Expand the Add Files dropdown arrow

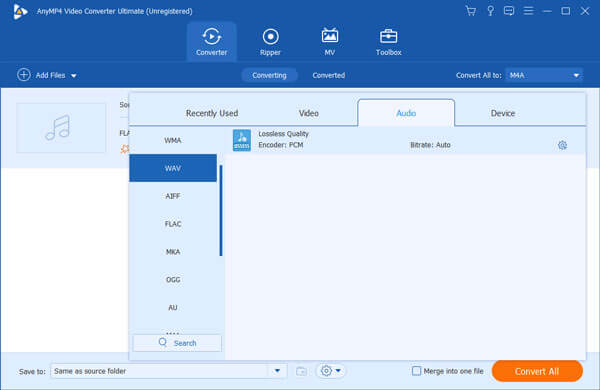point(74,76)
